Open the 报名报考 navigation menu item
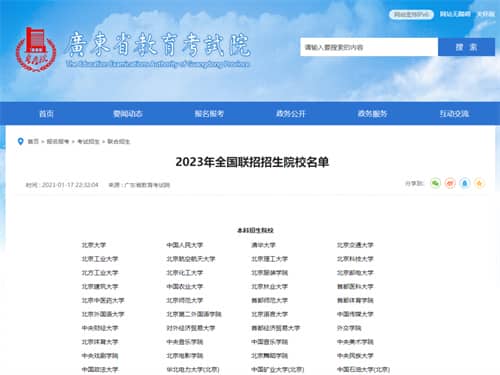The image size is (500, 375). 209,114
